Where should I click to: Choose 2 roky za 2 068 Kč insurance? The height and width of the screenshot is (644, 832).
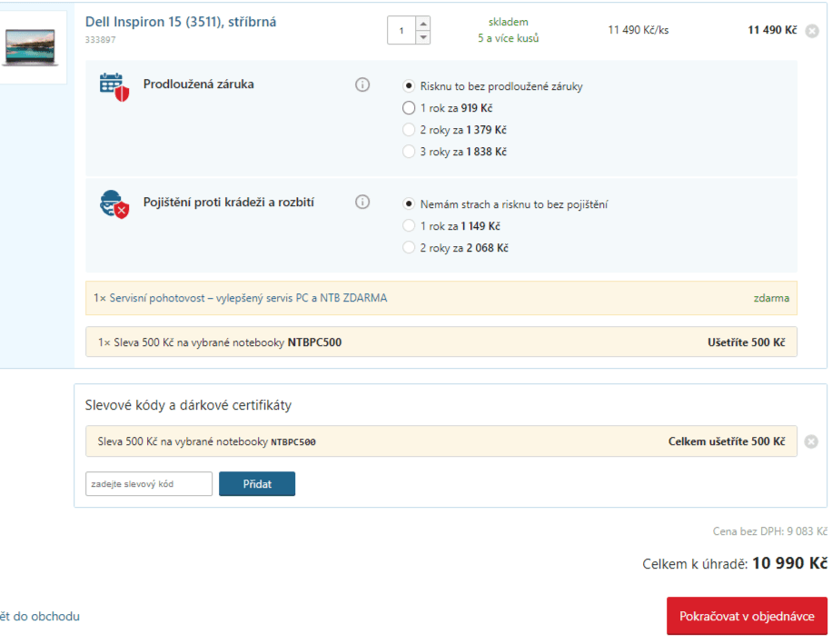tap(409, 248)
